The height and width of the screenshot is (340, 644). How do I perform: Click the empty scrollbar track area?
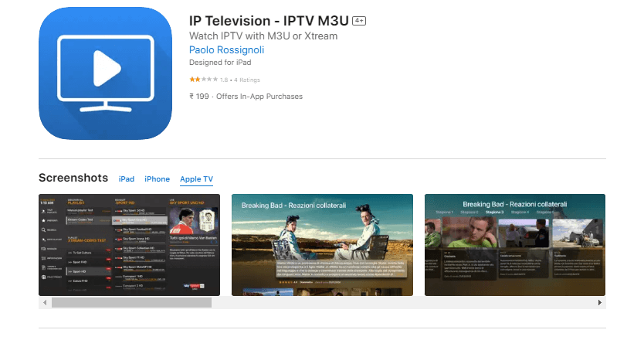[x=402, y=303]
